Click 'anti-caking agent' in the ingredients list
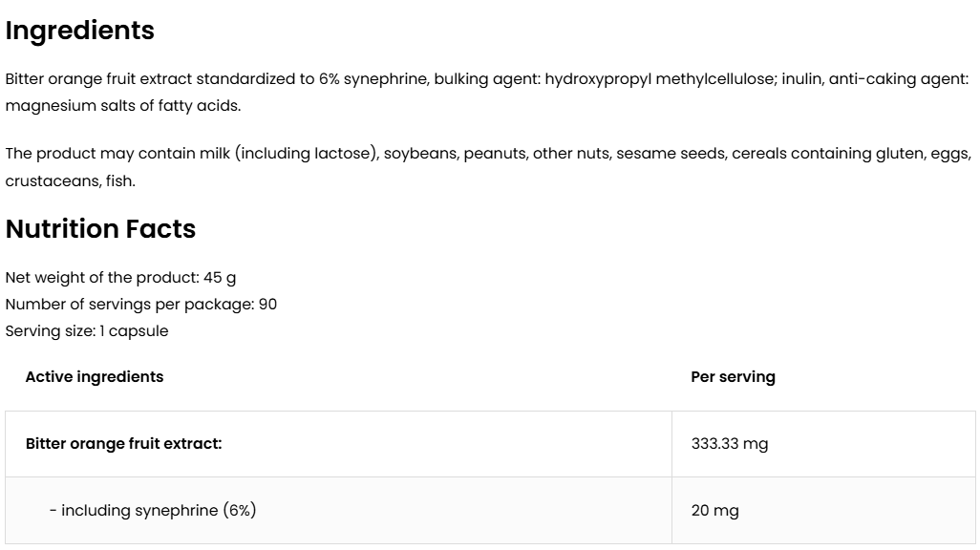980x550 pixels. [898, 79]
